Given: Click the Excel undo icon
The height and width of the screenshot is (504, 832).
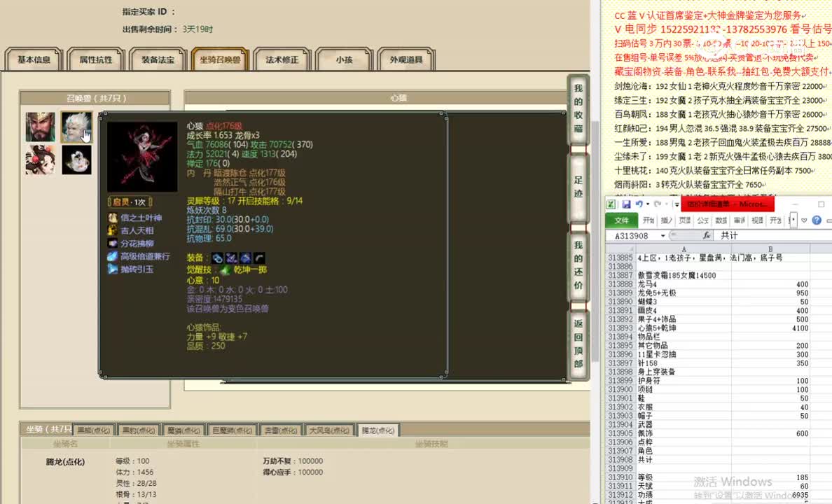Looking at the screenshot, I should click(639, 204).
